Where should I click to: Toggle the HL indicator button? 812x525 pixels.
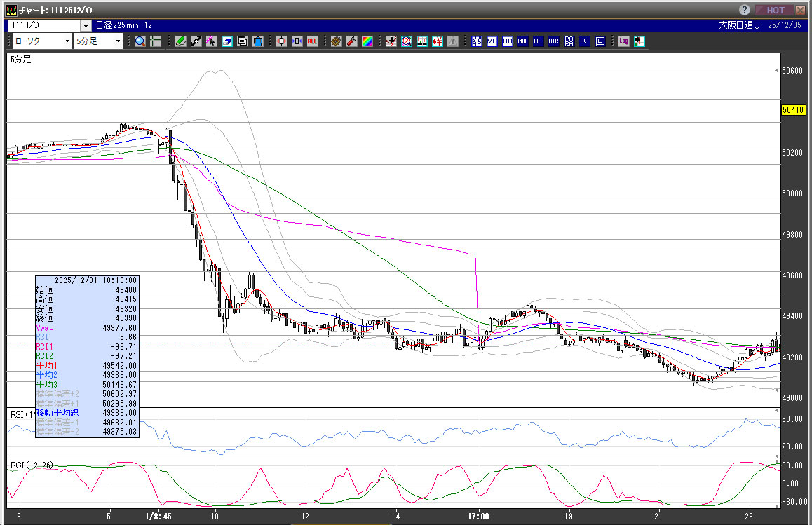point(539,41)
